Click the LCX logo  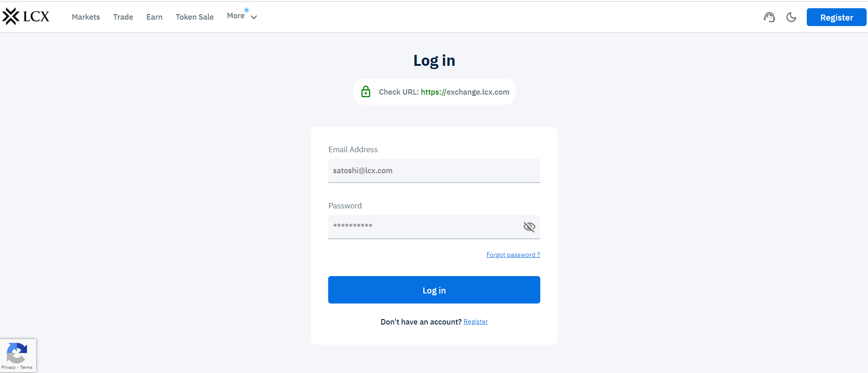(x=26, y=16)
